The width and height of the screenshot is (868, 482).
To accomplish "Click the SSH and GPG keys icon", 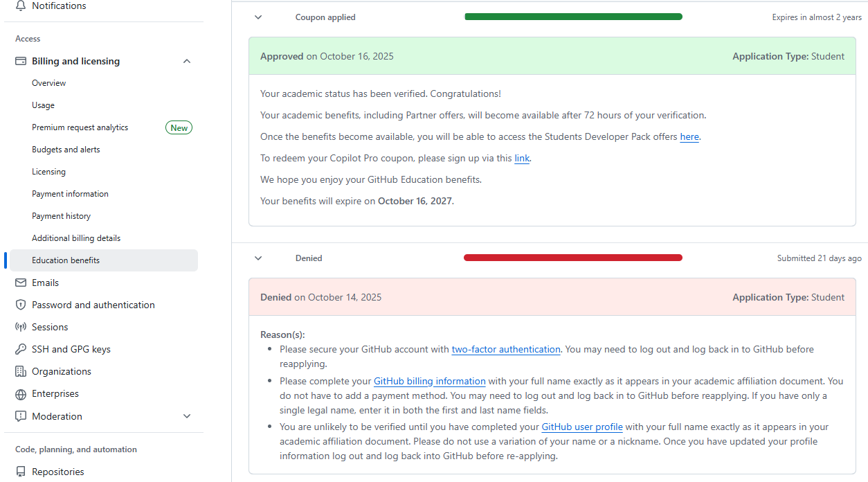I will [x=21, y=349].
